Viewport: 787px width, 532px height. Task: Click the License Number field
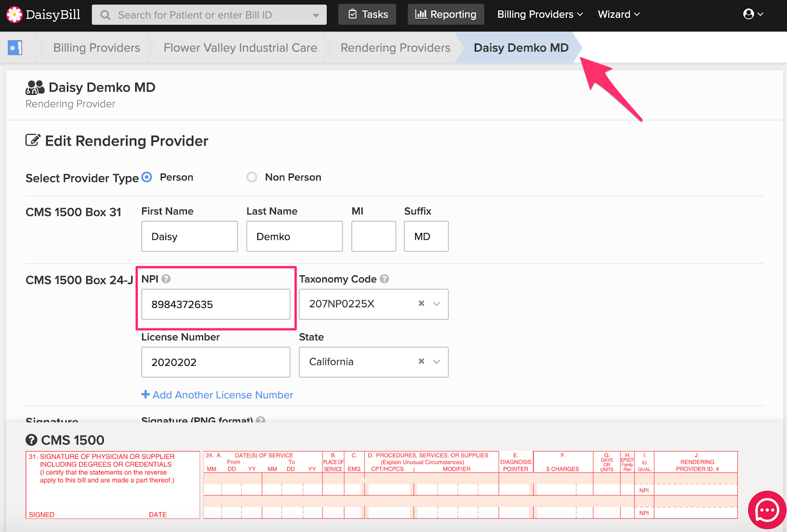[x=216, y=362]
